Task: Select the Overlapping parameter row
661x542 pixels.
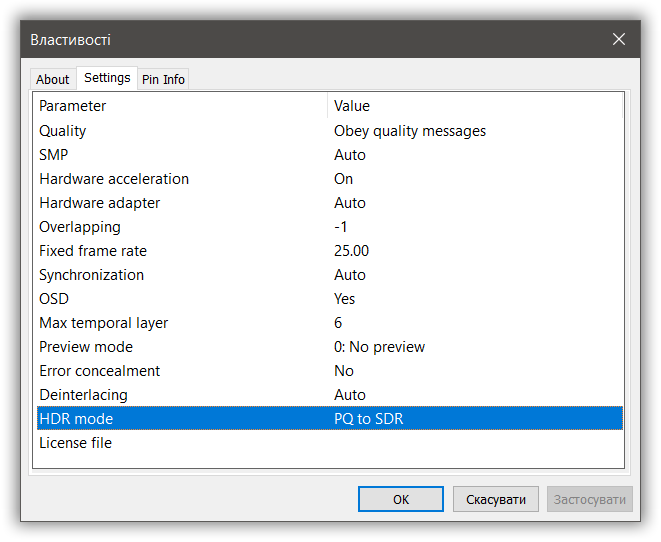Action: (80, 227)
